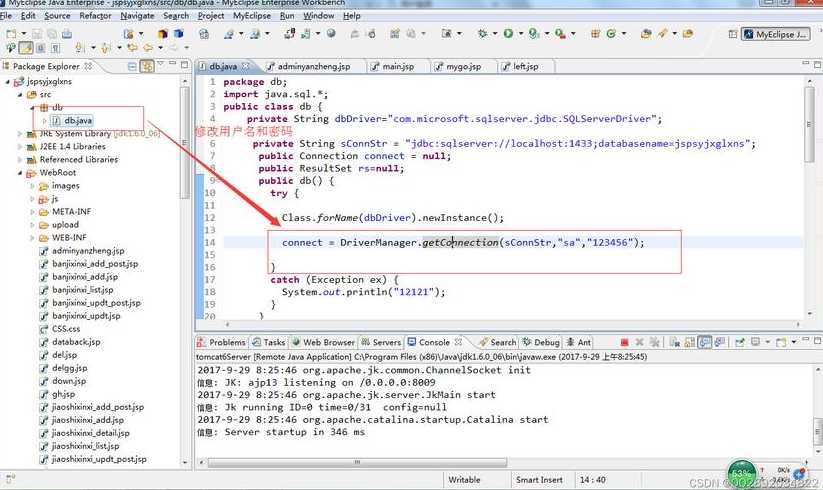Click the Terminate red square in Console
The height and width of the screenshot is (490, 823).
[625, 343]
